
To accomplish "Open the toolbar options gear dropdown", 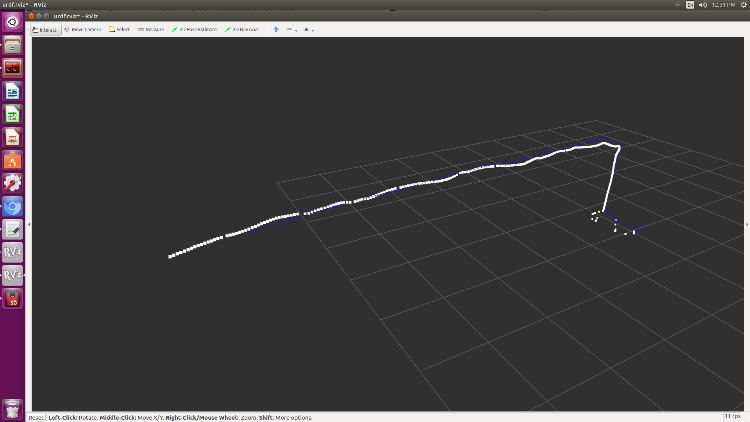I will tap(309, 30).
